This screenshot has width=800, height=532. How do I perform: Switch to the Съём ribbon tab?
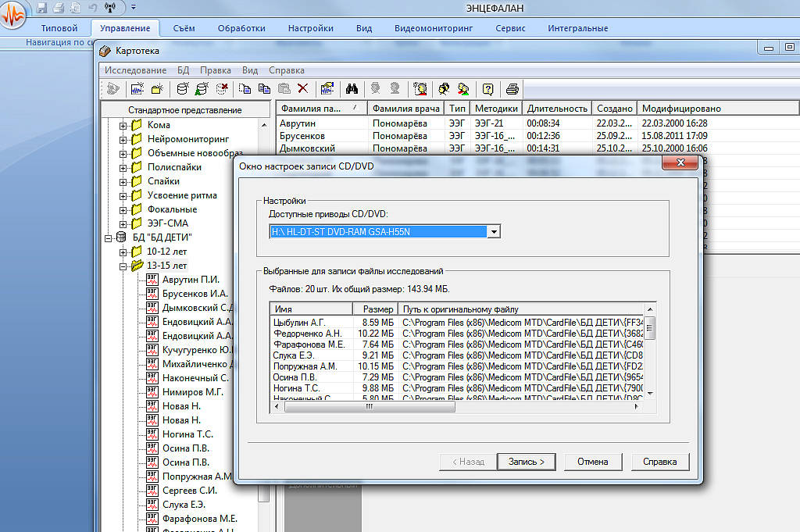184,28
